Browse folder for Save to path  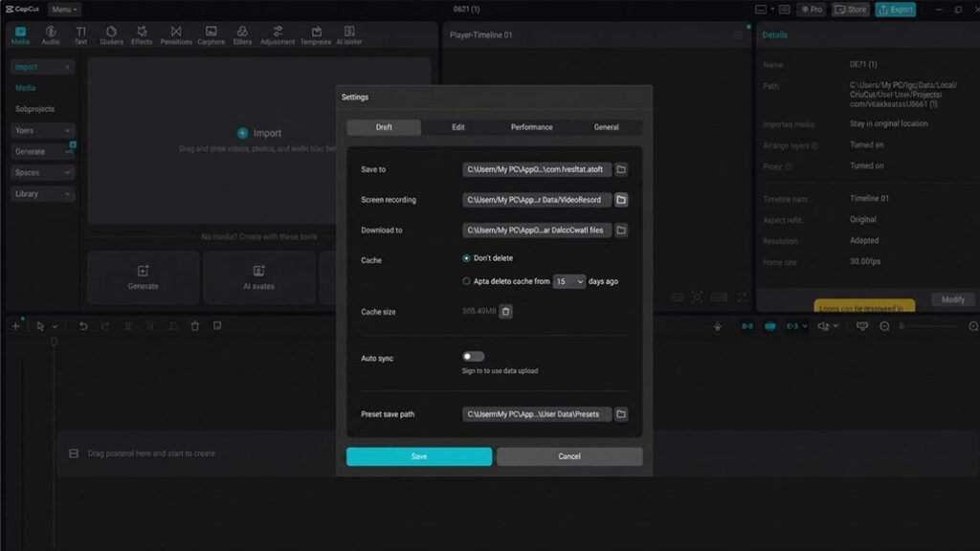(620, 169)
